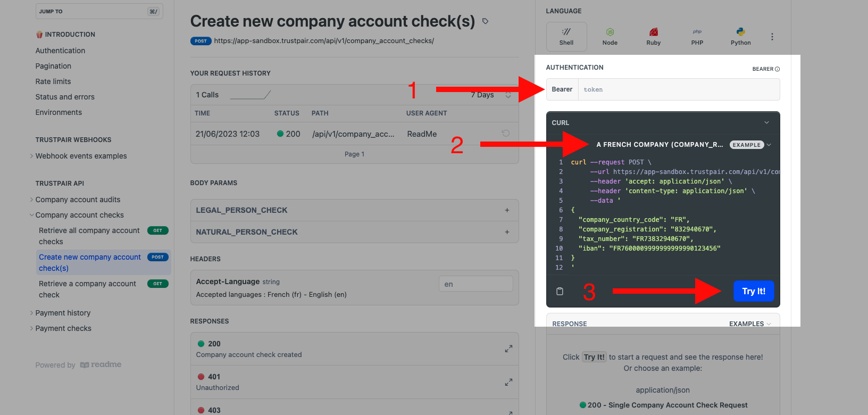The height and width of the screenshot is (415, 868).
Task: Open the 200 request history row
Action: click(354, 134)
